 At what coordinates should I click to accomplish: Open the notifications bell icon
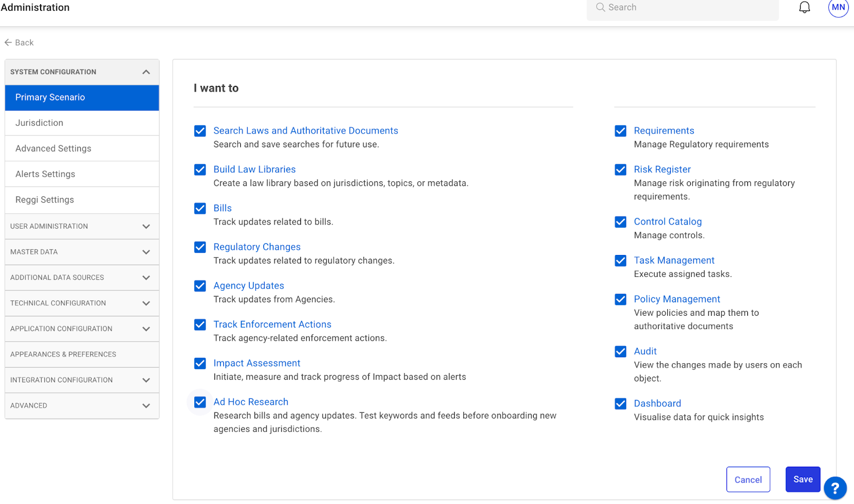[x=804, y=7]
